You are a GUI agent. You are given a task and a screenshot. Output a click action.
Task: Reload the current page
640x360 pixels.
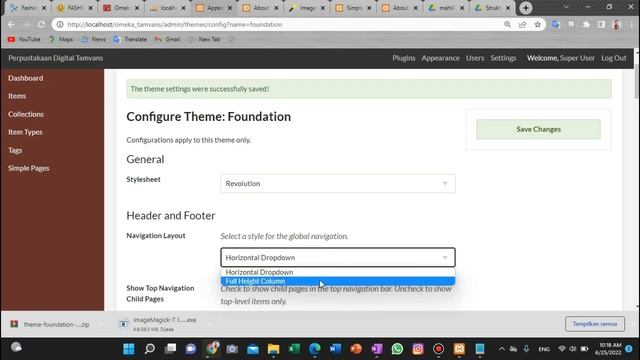click(x=41, y=24)
